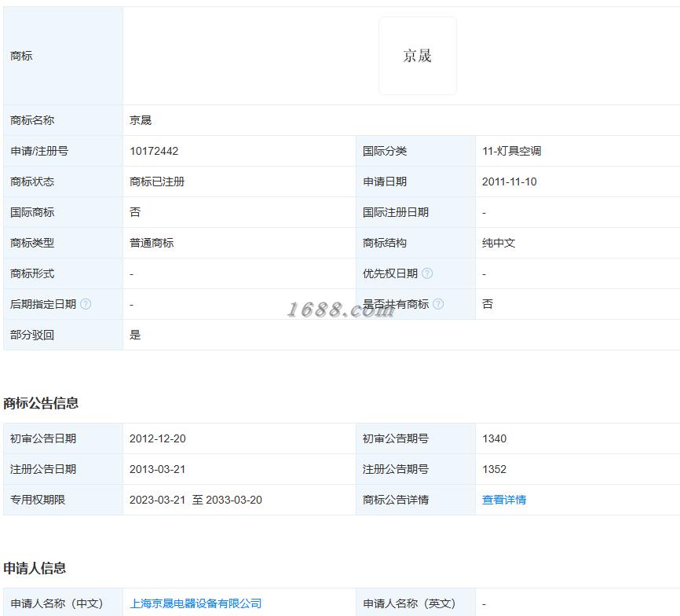Click the 专用权期限 field label

[38, 500]
